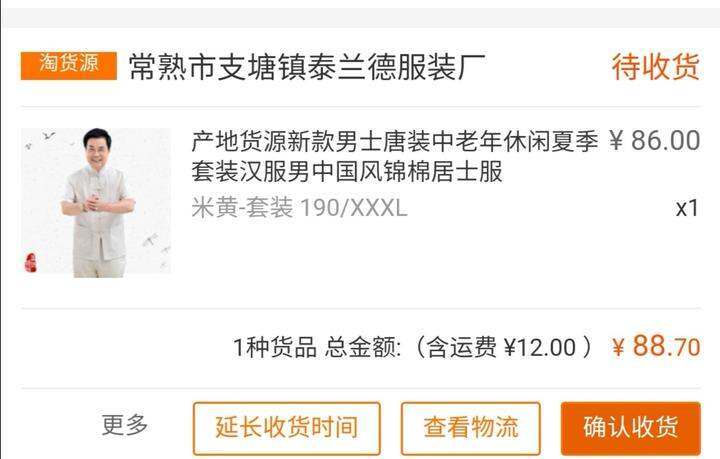Select the 米黄-套装 190/XXXL variant text
Screen dimensions: 720x459
click(299, 207)
